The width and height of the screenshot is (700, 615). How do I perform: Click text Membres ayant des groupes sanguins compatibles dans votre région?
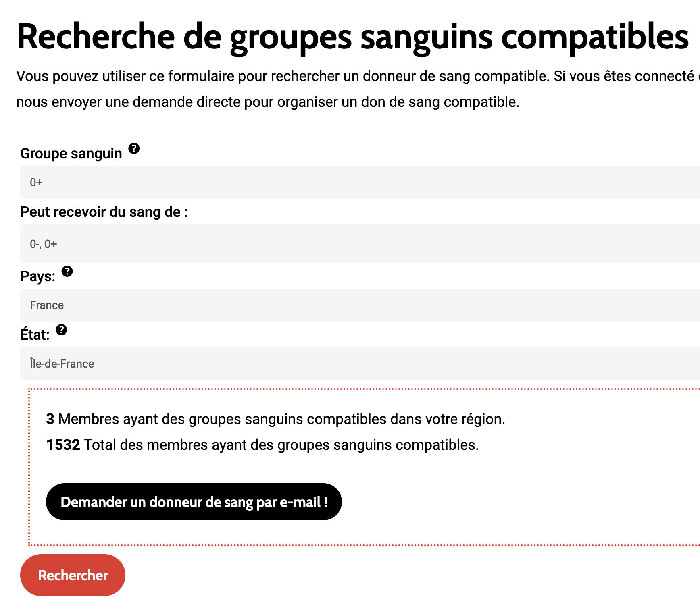pos(281,419)
